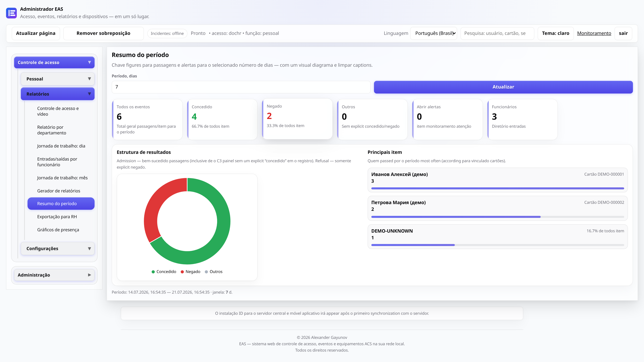The height and width of the screenshot is (362, 644).
Task: Click the Atualizar button
Action: pyautogui.click(x=503, y=87)
